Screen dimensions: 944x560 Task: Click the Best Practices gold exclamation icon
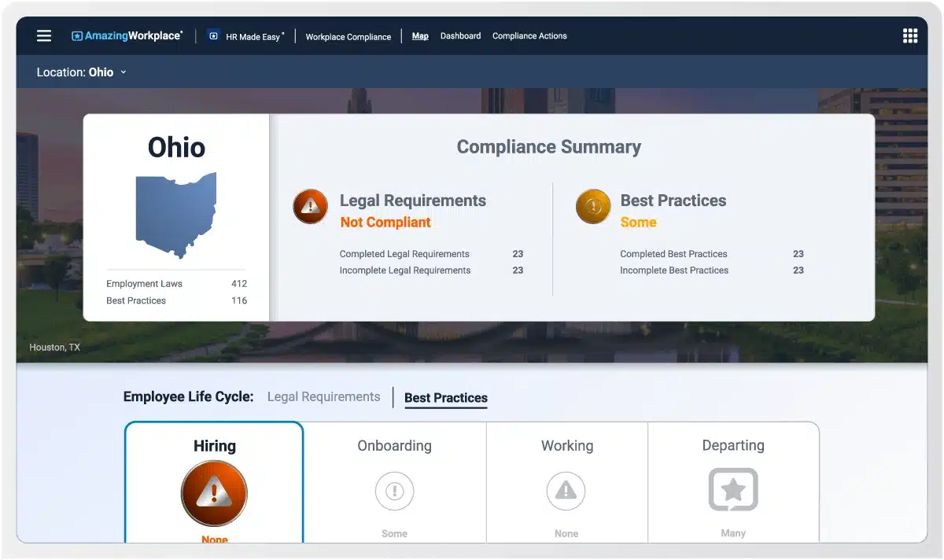[593, 207]
